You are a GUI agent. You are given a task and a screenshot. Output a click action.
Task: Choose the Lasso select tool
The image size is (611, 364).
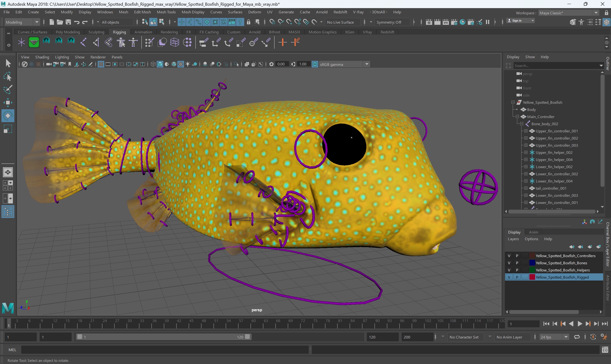[x=8, y=77]
